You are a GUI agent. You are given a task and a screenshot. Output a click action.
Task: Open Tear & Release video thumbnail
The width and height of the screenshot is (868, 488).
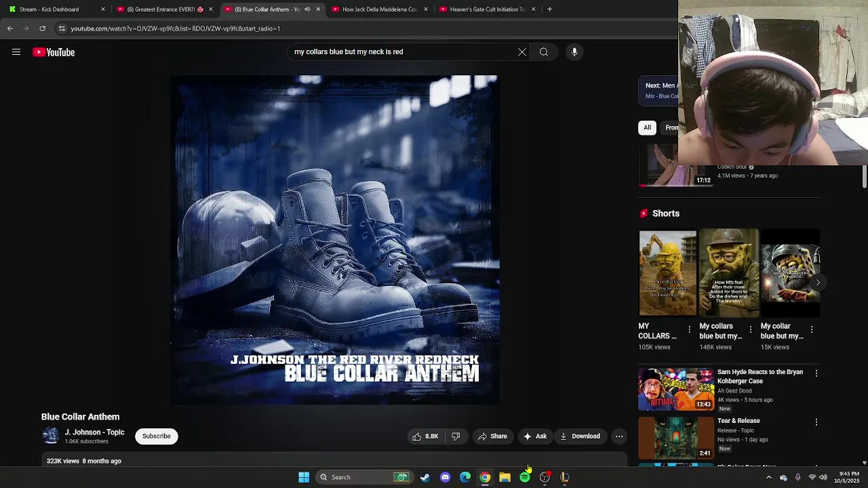click(676, 438)
